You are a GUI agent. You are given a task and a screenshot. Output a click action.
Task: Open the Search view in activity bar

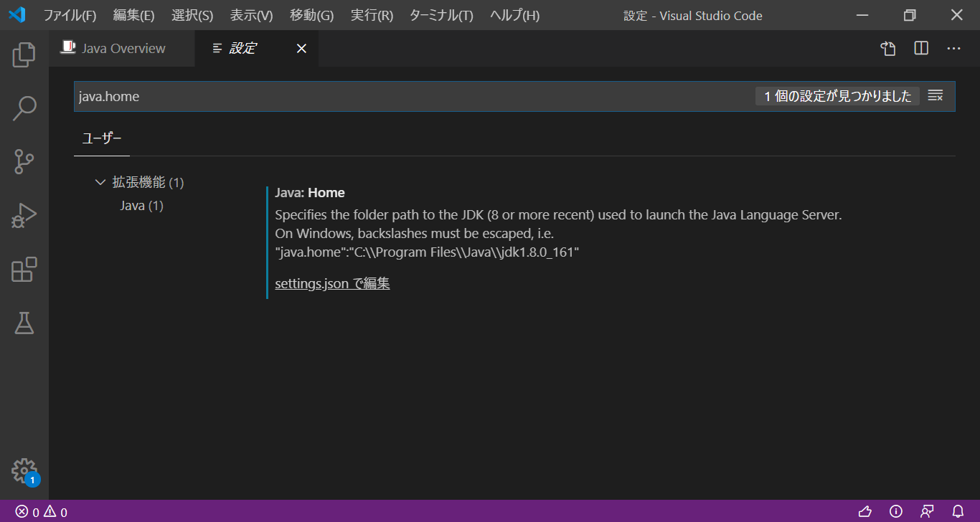click(24, 108)
